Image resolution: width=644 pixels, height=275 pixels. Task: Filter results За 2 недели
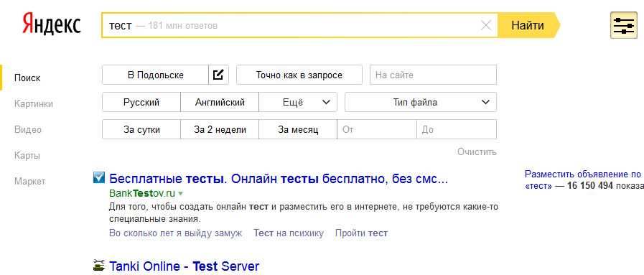pos(220,130)
